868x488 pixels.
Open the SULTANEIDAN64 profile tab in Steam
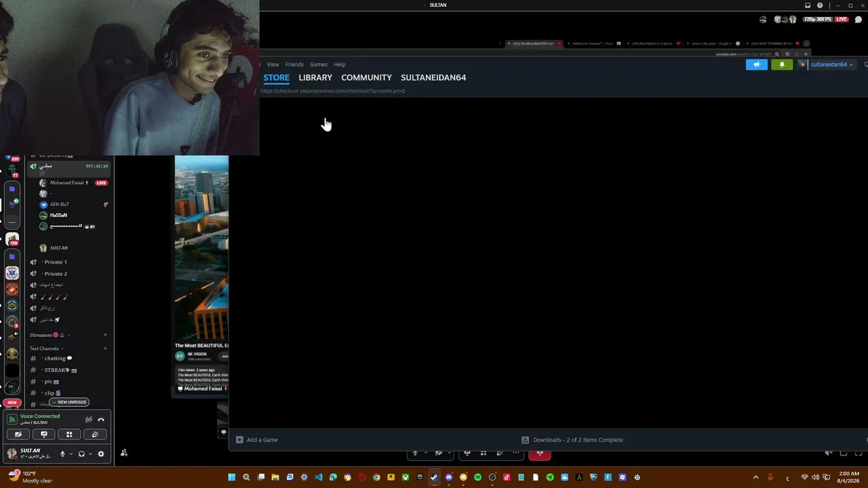click(x=433, y=77)
